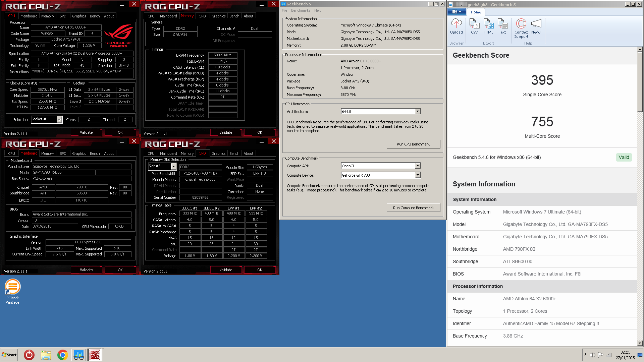This screenshot has height=362, width=644.
Task: Open About tab in the Motherboard CPU-Z window
Action: click(109, 154)
